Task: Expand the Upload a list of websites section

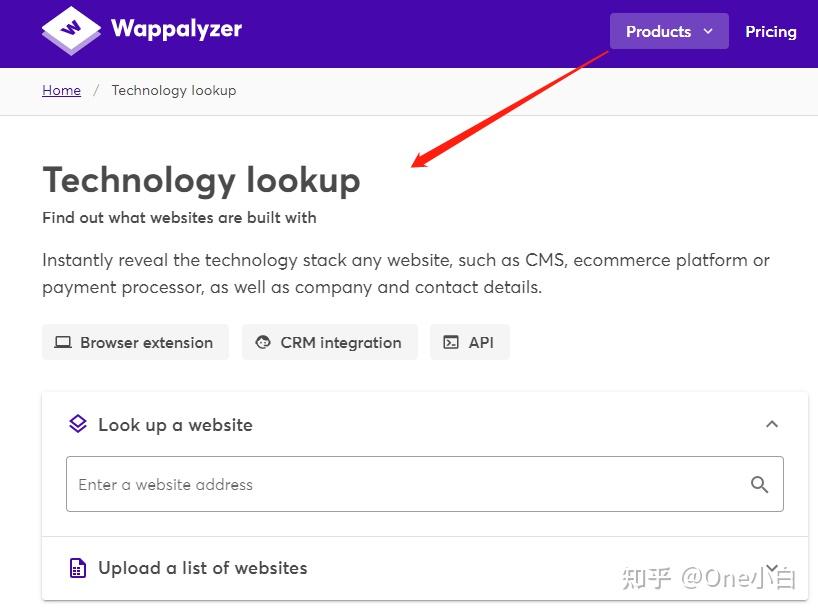Action: pos(772,567)
